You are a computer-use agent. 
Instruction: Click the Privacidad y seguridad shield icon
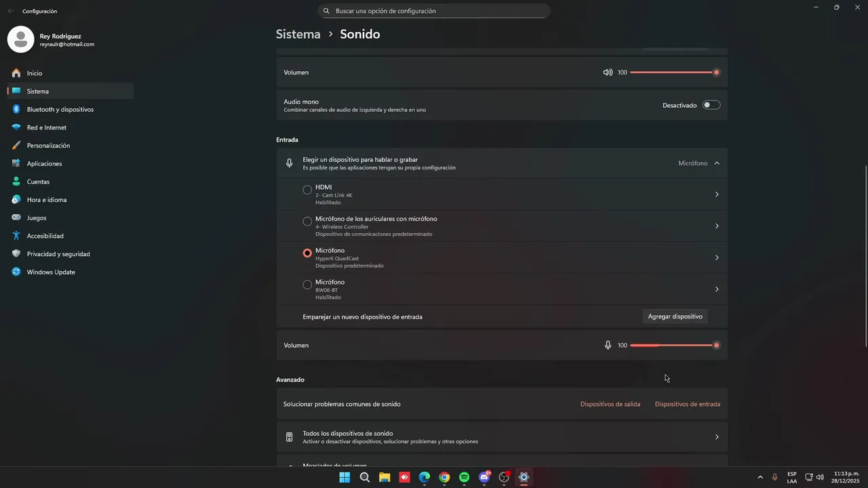pos(16,254)
